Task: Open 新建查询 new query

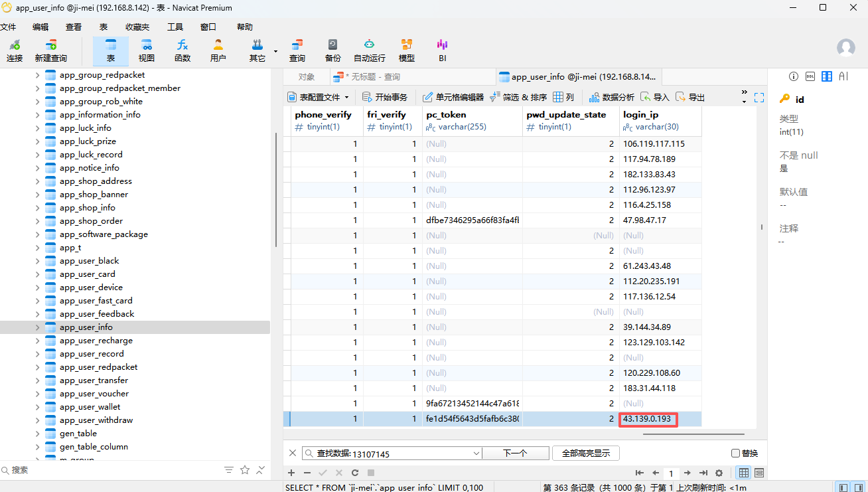Action: click(x=50, y=50)
